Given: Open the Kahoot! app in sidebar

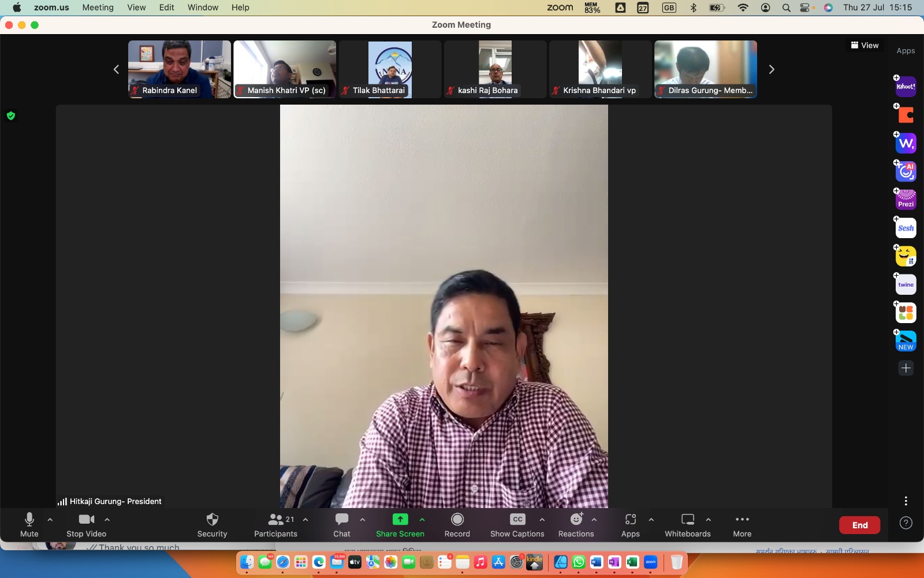Looking at the screenshot, I should [x=906, y=87].
